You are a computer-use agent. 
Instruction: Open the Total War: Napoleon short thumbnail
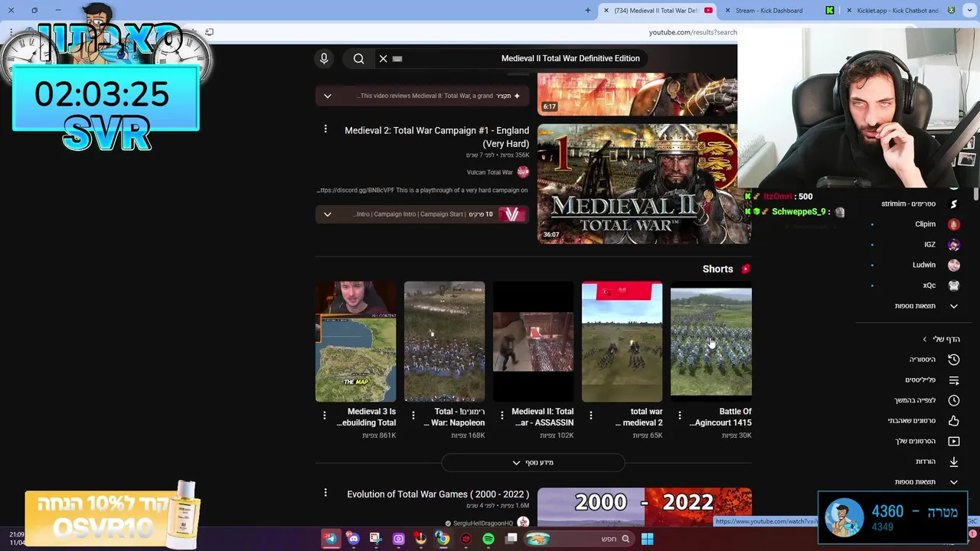(x=444, y=341)
